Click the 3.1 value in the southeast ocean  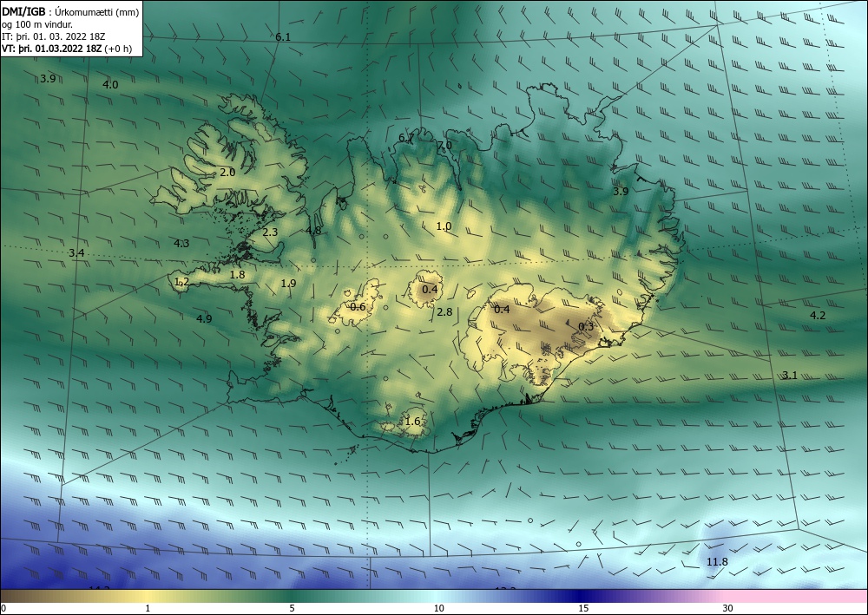click(x=789, y=375)
